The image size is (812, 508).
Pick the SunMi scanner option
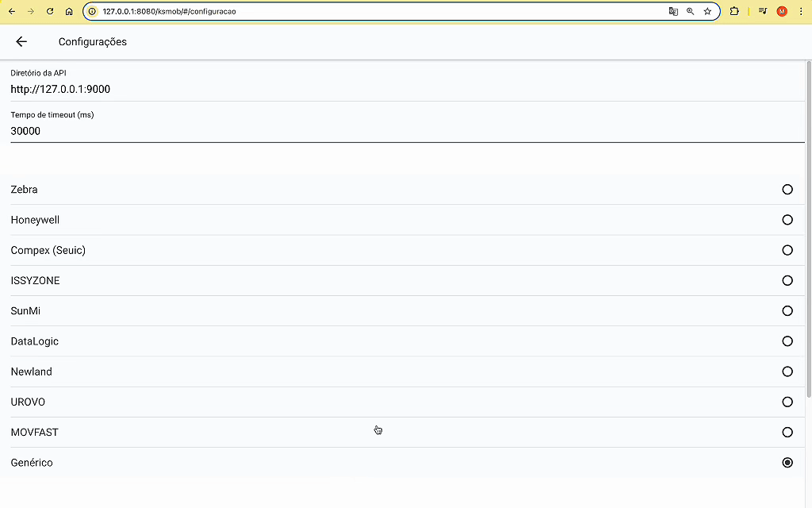pyautogui.click(x=787, y=311)
